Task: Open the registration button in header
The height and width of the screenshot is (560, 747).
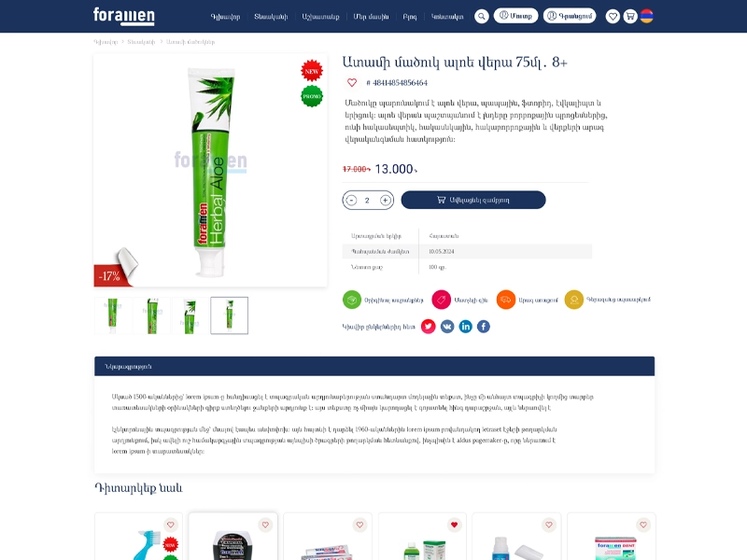Action: [570, 16]
